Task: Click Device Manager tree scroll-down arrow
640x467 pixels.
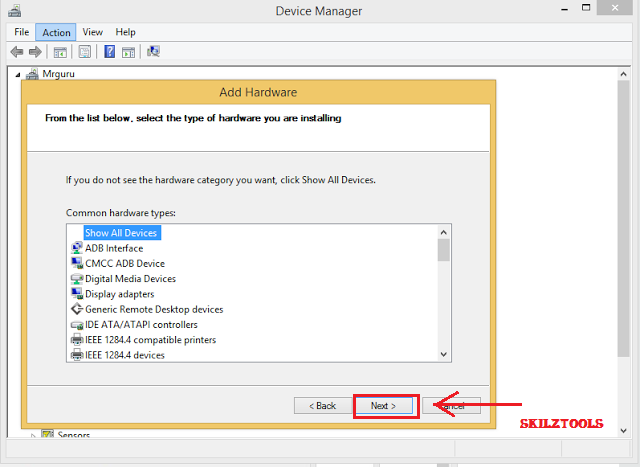Action: point(623,431)
